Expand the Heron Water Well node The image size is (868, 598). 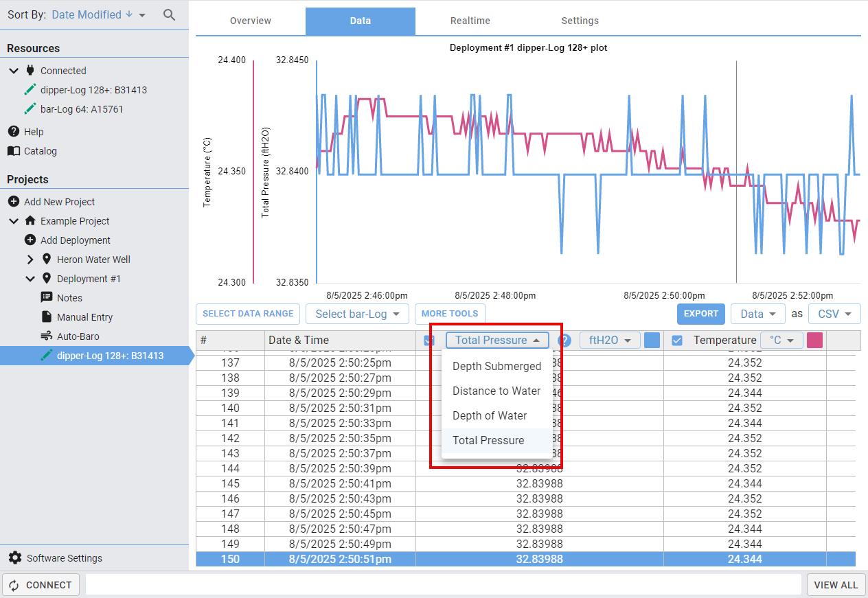[x=30, y=259]
